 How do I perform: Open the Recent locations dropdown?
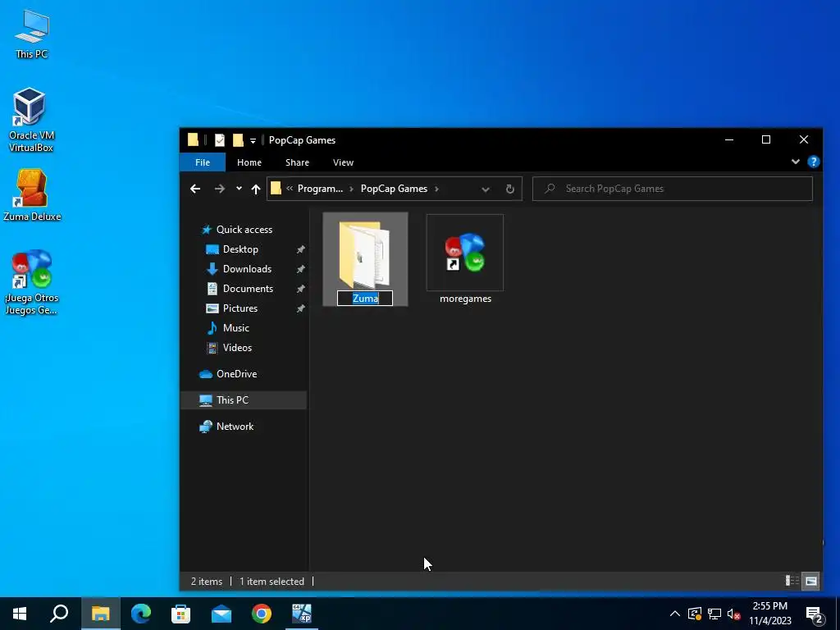coord(239,189)
